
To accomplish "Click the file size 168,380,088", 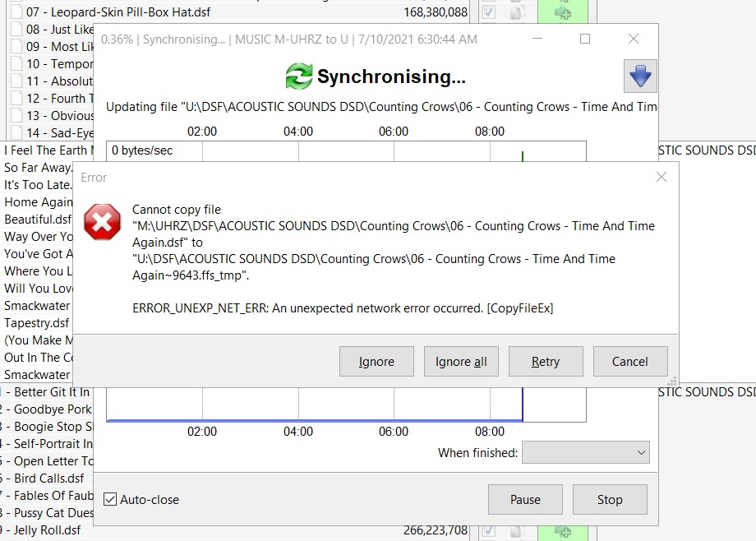I will click(x=436, y=12).
